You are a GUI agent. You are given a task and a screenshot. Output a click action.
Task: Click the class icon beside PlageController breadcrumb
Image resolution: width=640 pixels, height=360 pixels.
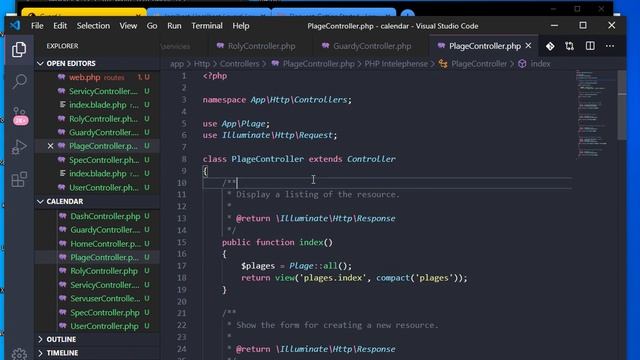pos(443,64)
